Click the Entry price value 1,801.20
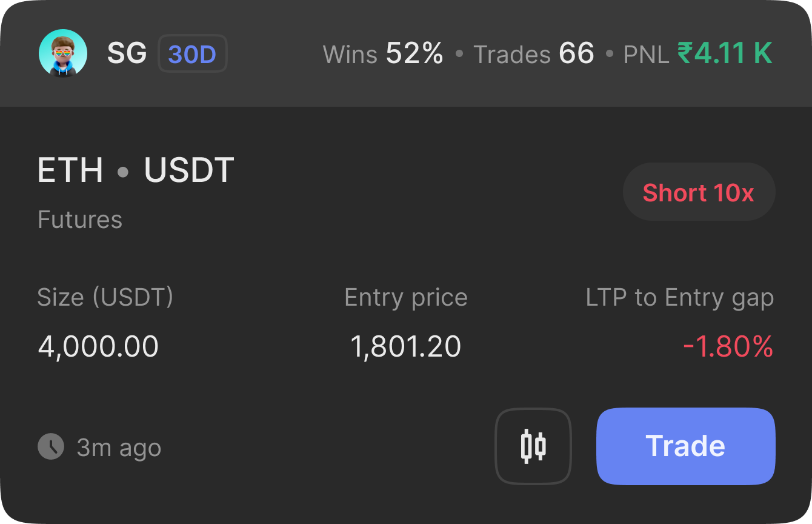The image size is (812, 524). point(406,346)
